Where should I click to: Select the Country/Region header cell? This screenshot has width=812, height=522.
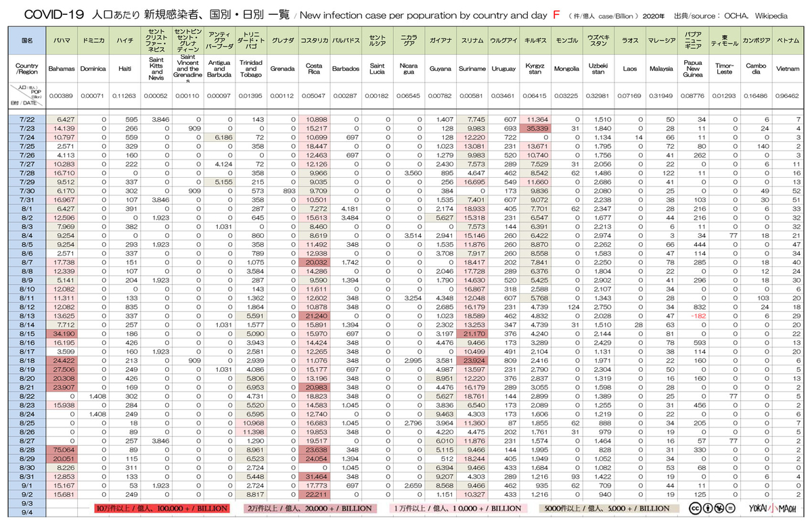(x=27, y=69)
